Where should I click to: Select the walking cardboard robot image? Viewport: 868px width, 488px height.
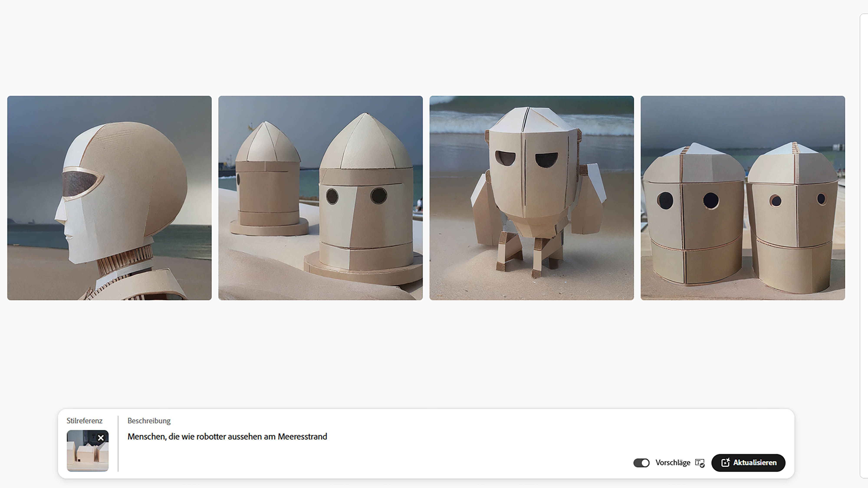pyautogui.click(x=531, y=198)
